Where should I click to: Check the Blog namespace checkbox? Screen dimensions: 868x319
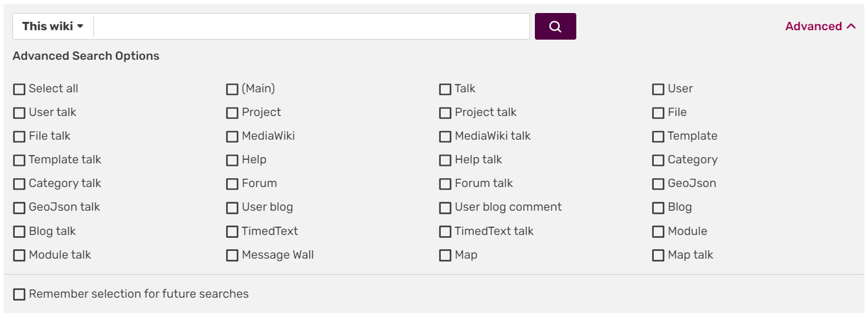click(x=659, y=208)
